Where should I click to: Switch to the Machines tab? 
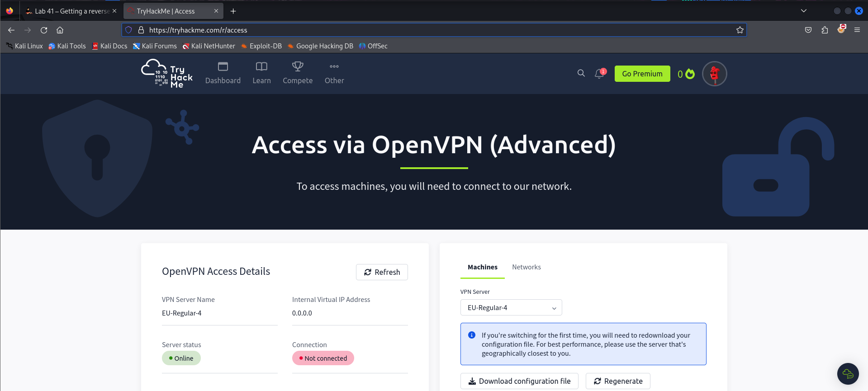483,267
